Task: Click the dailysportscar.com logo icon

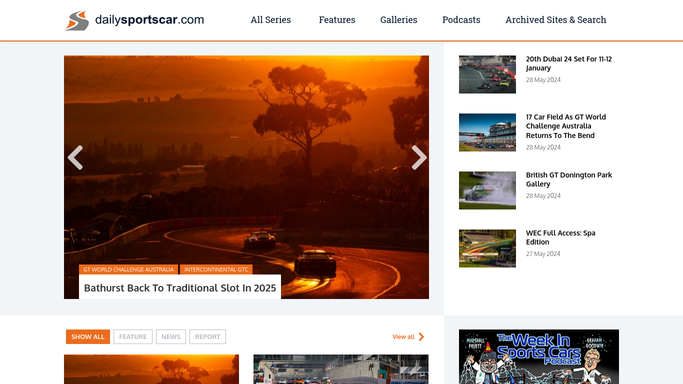Action: pos(77,20)
